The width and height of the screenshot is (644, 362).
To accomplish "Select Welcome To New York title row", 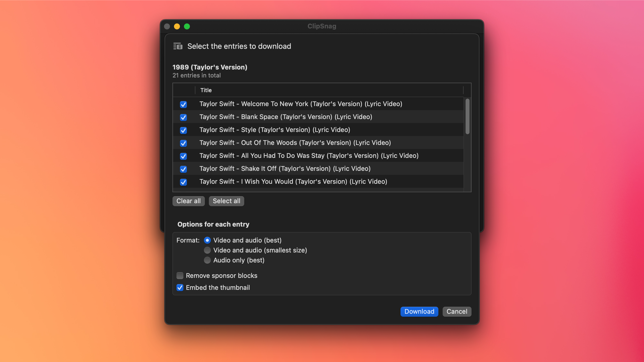I will click(x=318, y=104).
